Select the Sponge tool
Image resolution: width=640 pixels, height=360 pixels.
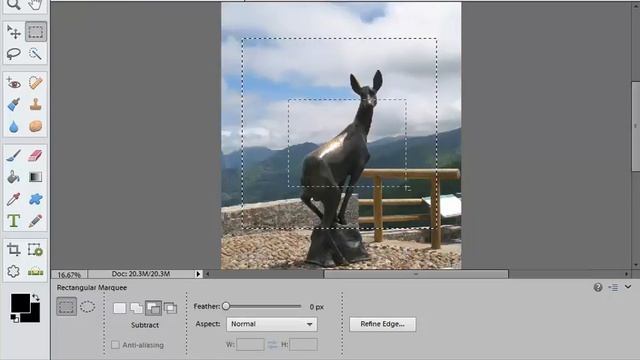(36, 126)
